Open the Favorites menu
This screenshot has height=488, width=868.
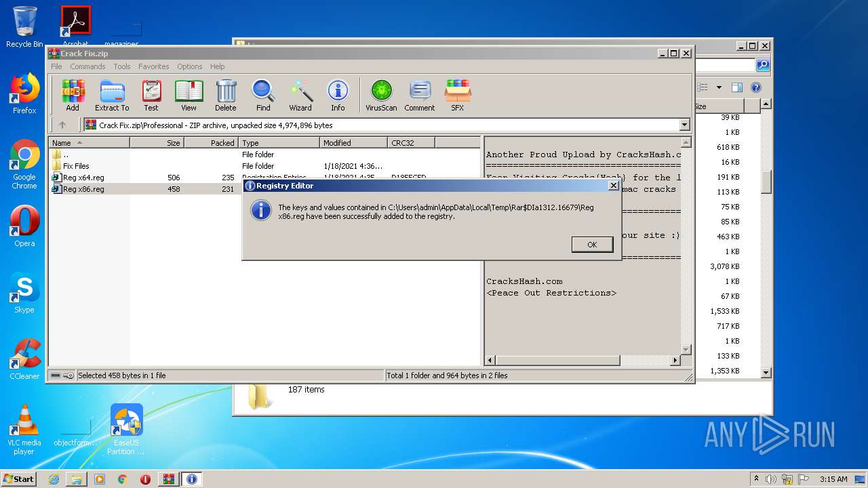[x=154, y=66]
